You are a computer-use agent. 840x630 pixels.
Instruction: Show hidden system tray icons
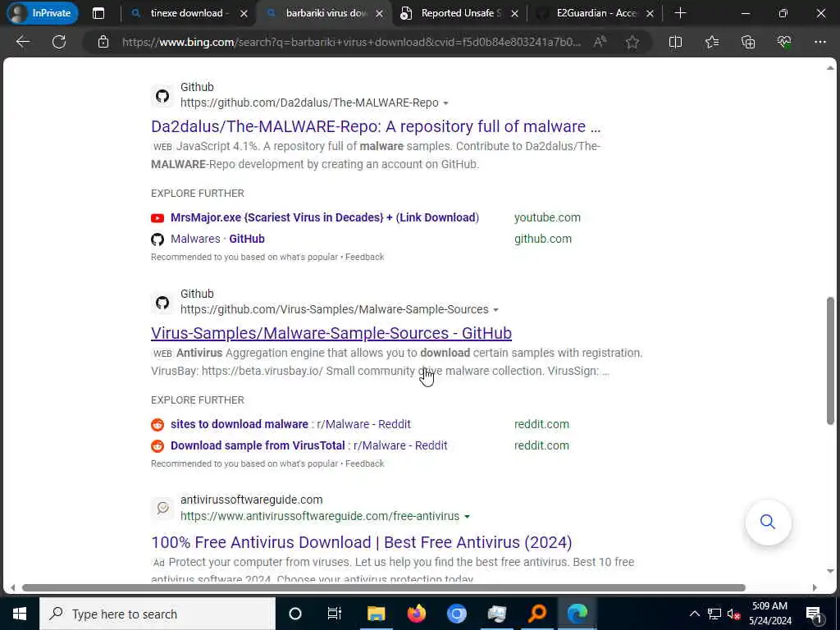[x=694, y=614]
